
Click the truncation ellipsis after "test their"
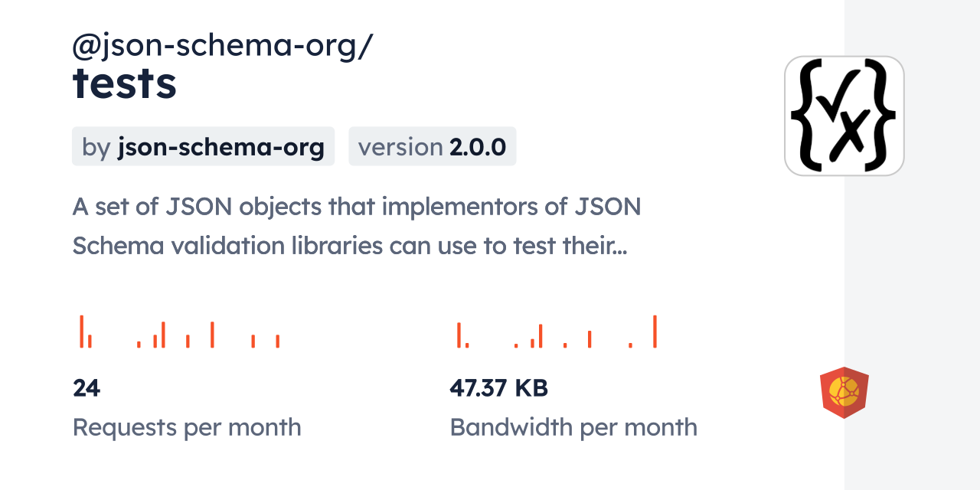620,247
